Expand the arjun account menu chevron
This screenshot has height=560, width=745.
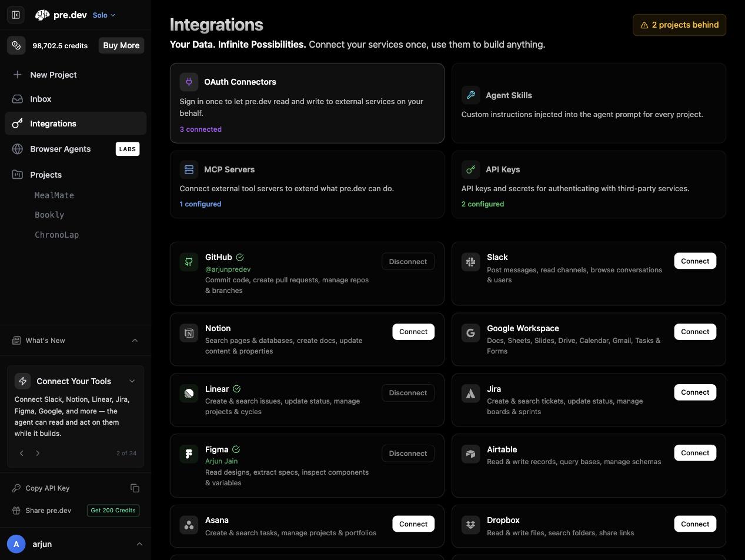pyautogui.click(x=139, y=544)
